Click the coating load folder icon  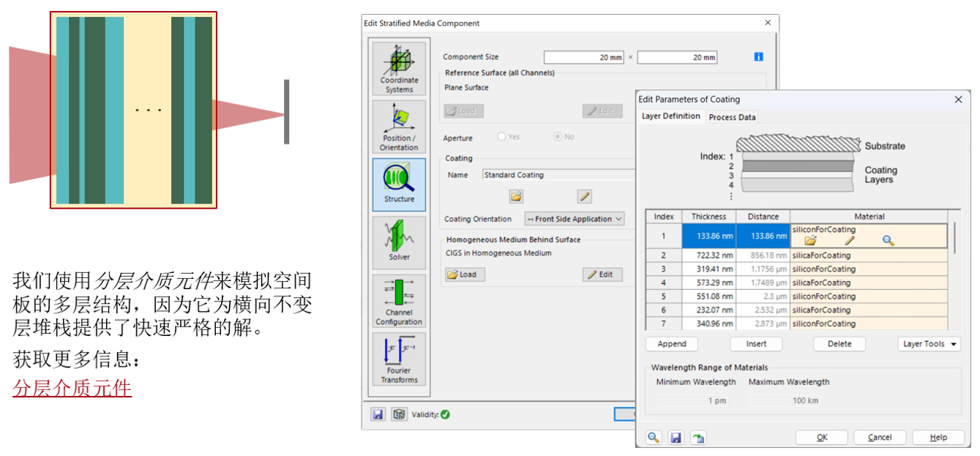coord(517,196)
